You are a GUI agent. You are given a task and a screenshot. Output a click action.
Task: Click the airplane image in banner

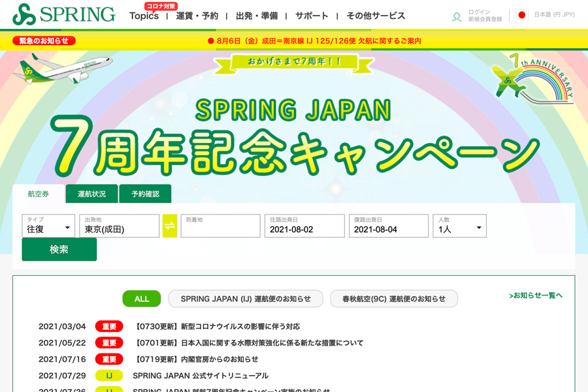click(x=63, y=69)
